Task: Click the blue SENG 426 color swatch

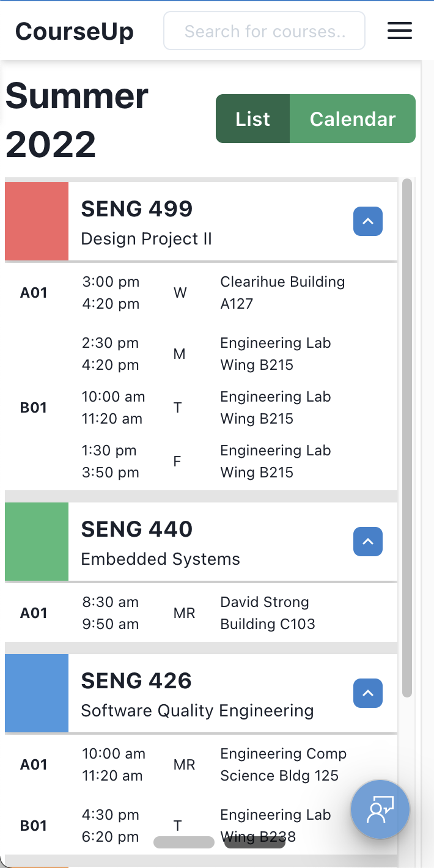Action: pos(37,693)
